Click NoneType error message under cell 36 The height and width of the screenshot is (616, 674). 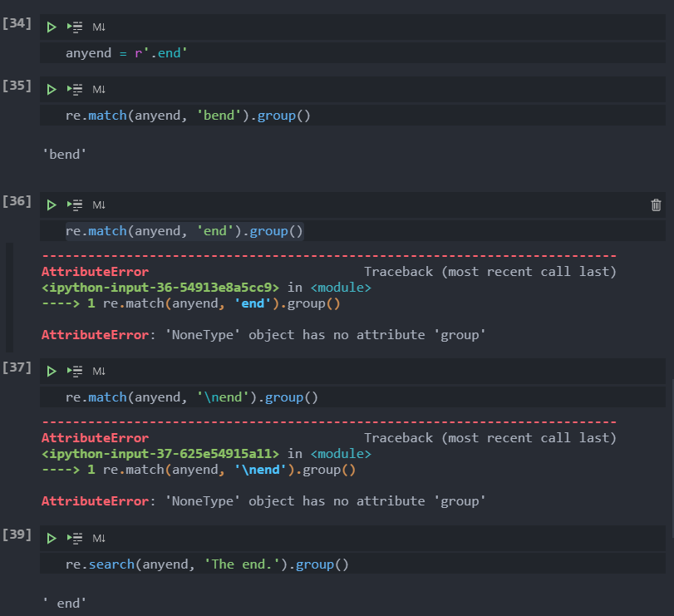point(263,335)
